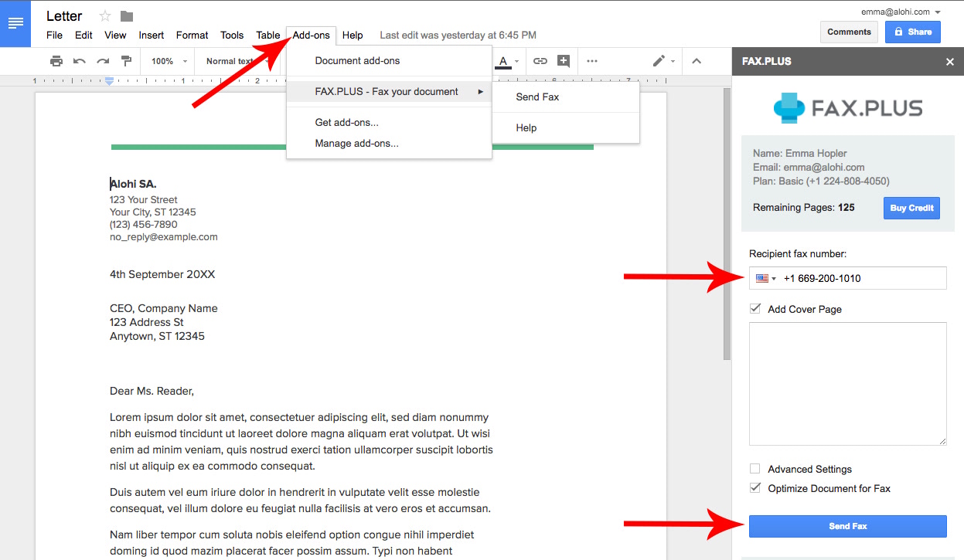Viewport: 964px width, 560px height.
Task: Star the Letter document
Action: coord(105,16)
